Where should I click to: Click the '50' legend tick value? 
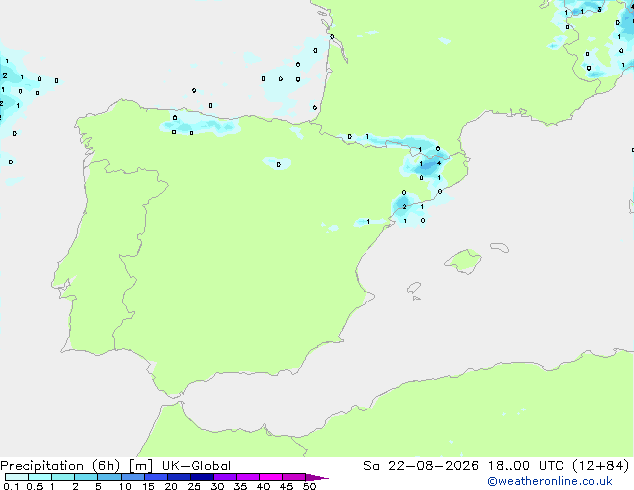coord(309,486)
